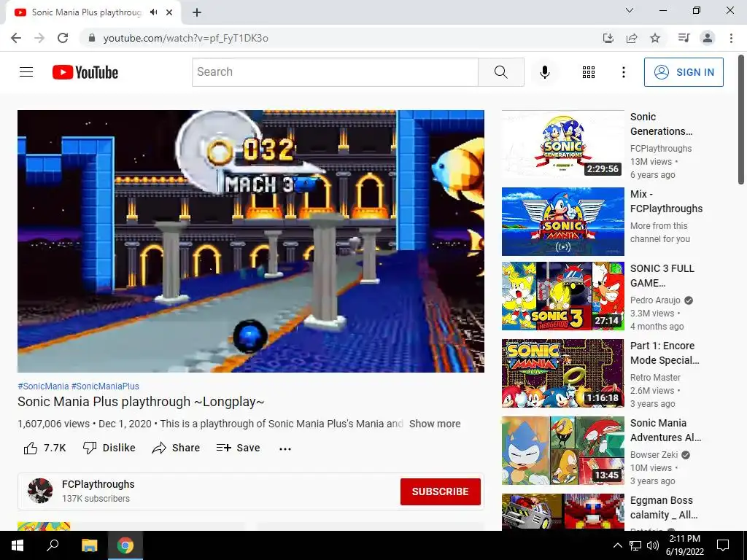Click the YouTube Search input field

tap(335, 72)
